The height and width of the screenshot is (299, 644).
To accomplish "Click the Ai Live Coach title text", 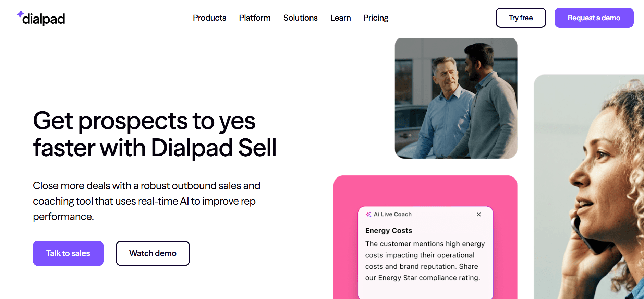I will 393,214.
